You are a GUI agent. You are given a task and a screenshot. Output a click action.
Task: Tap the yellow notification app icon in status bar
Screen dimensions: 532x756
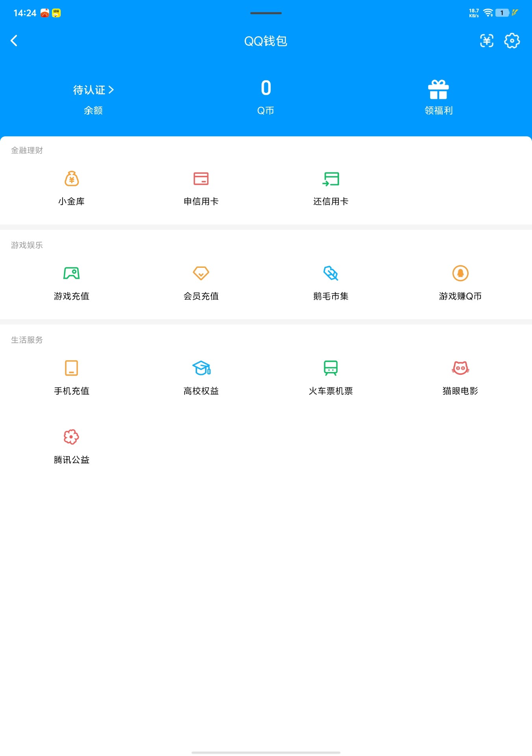(56, 13)
